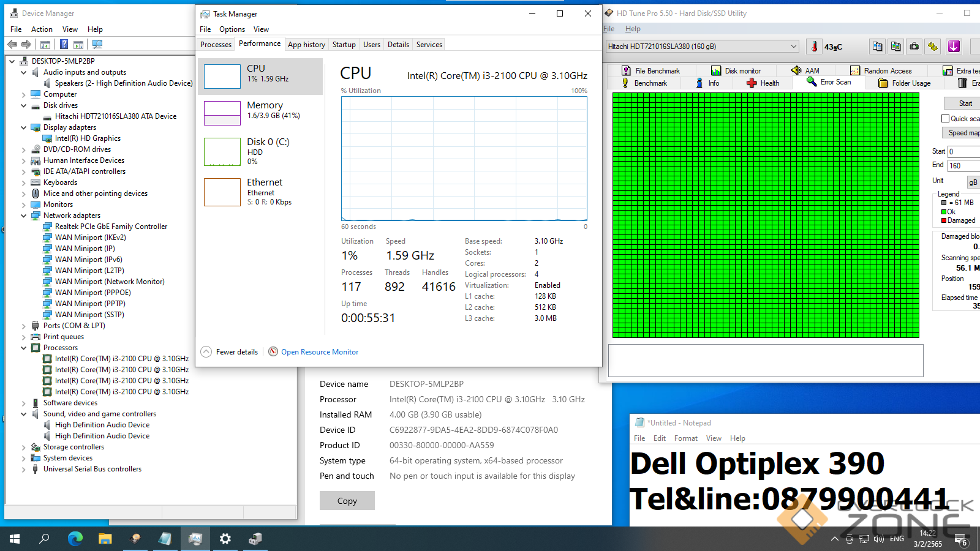Open the Benchmark tab in HD Tune

point(644,83)
